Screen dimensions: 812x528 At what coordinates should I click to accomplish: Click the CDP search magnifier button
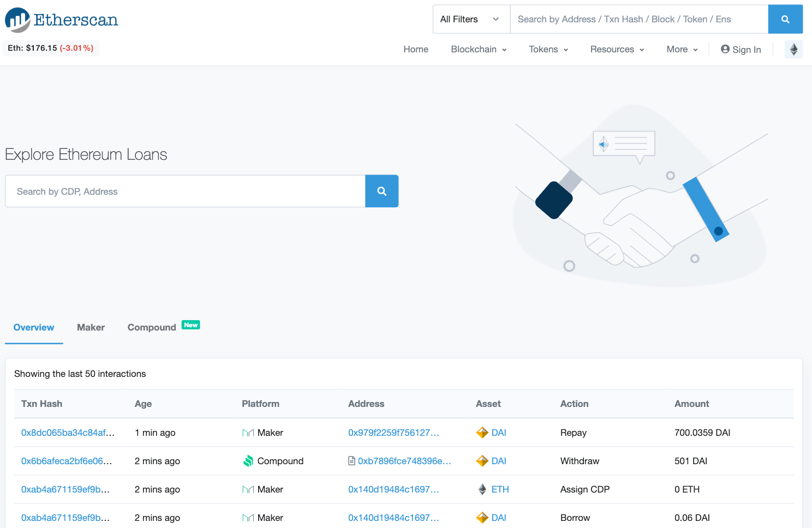click(x=382, y=191)
